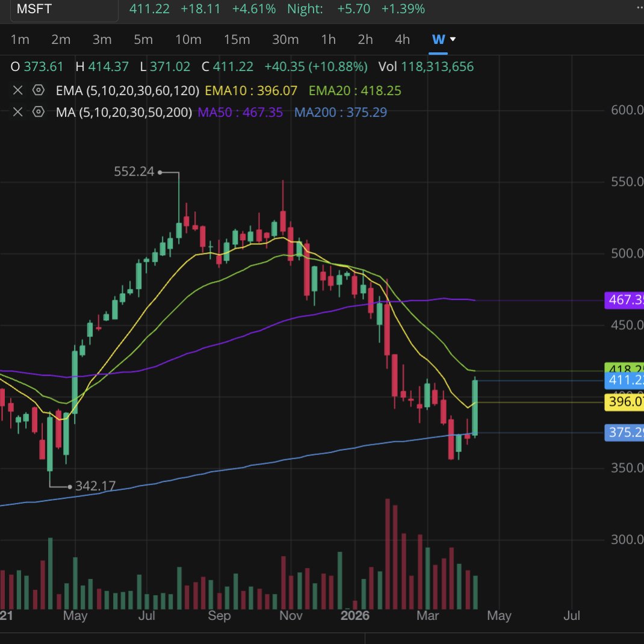644x644 pixels.
Task: Click the 600.0 price axis label
Action: [x=627, y=110]
